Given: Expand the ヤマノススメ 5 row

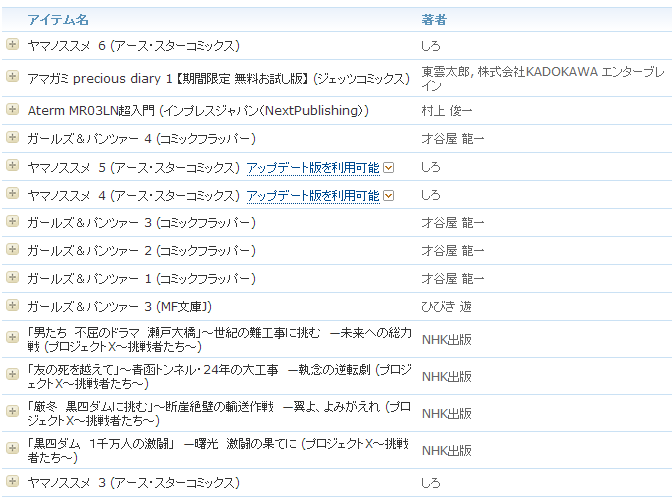Looking at the screenshot, I should point(12,165).
